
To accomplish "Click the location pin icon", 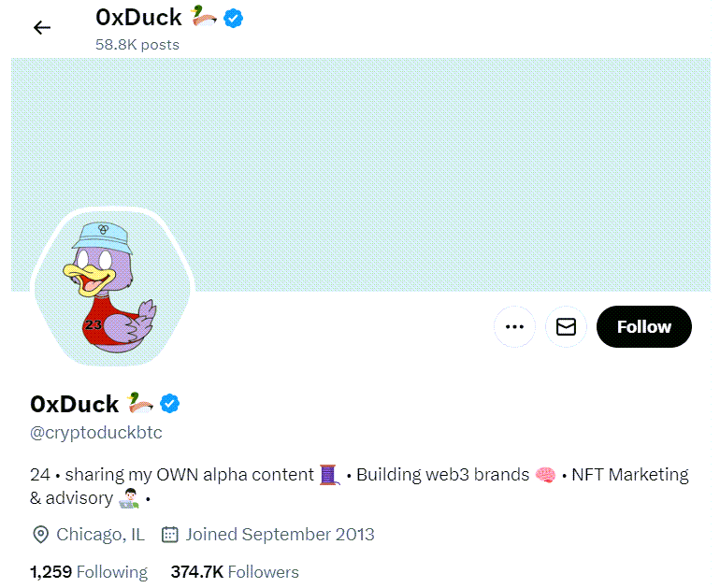I will click(x=40, y=535).
